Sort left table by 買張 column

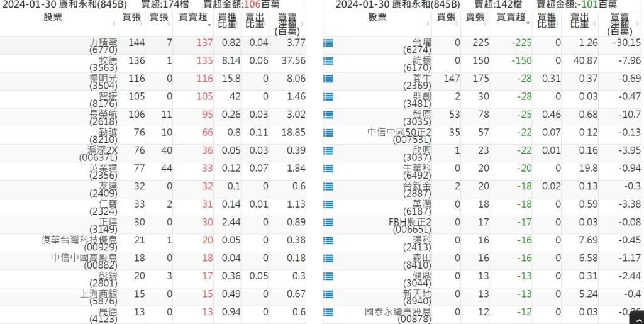[131, 18]
